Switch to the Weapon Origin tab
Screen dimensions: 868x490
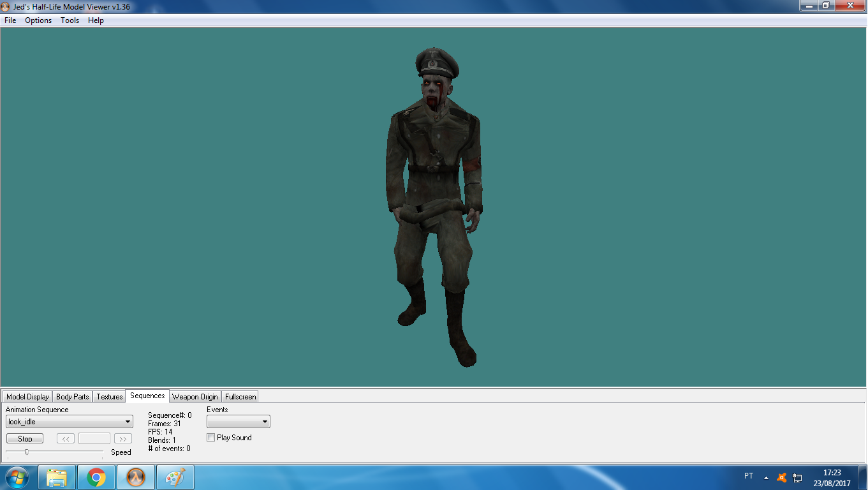195,397
